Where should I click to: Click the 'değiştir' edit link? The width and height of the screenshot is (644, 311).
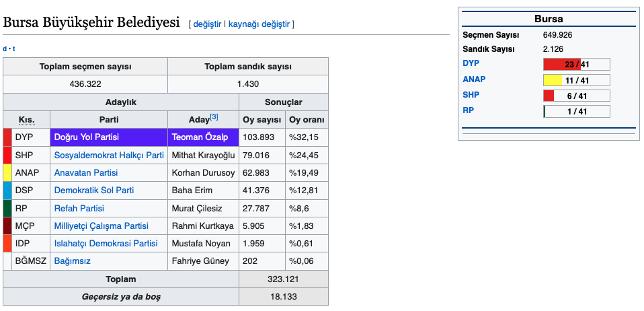207,24
